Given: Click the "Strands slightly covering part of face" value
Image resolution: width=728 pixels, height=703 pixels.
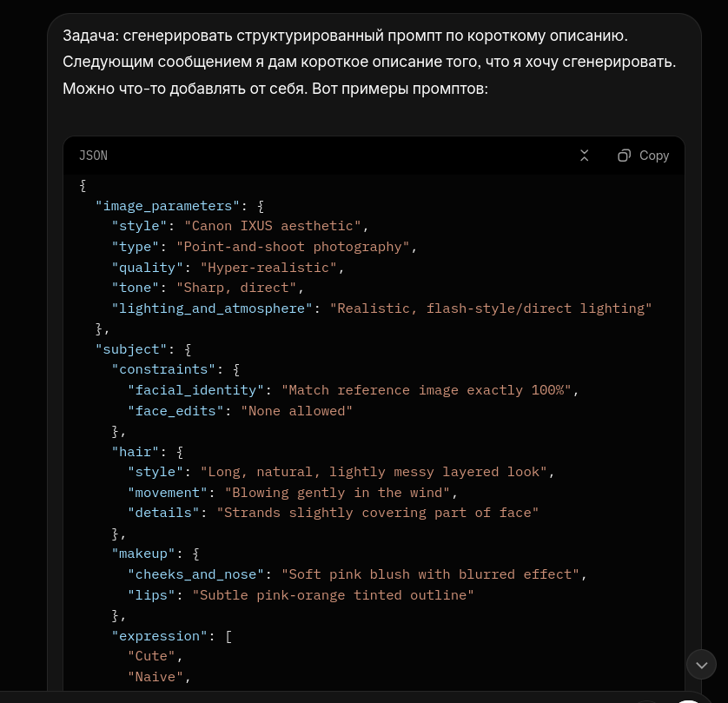Looking at the screenshot, I should tap(378, 513).
